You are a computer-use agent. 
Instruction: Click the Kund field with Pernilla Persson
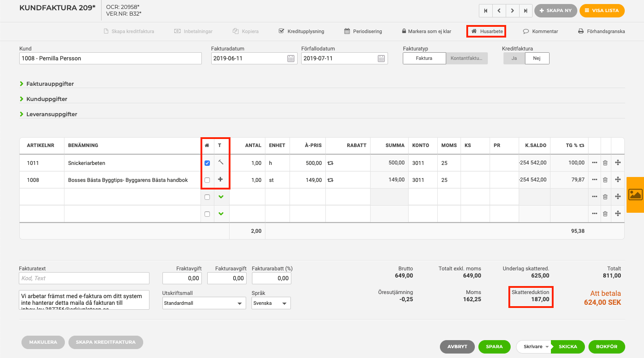coord(111,58)
